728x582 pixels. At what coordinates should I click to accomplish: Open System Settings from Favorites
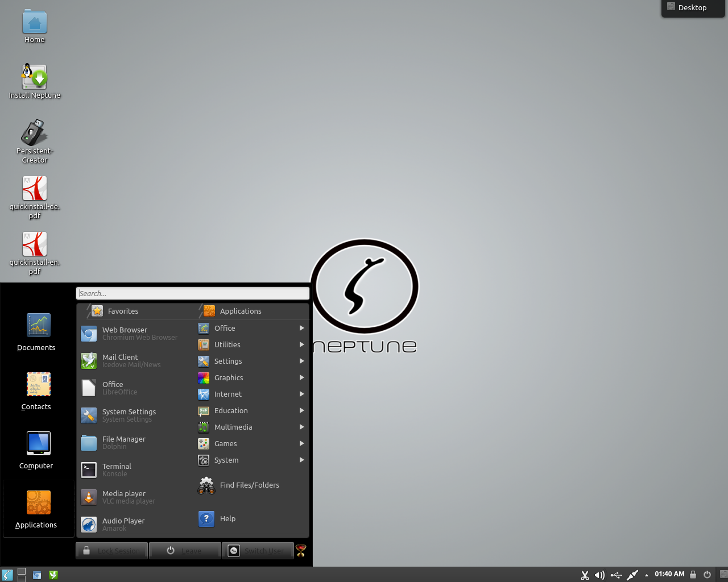[135, 415]
